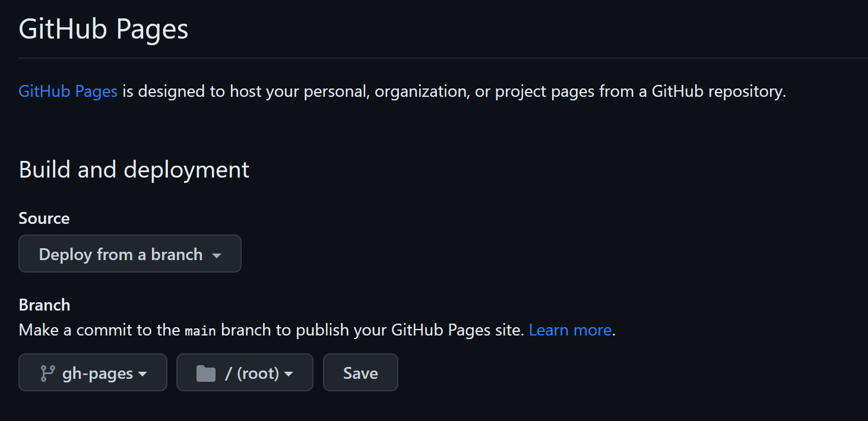The width and height of the screenshot is (868, 421).
Task: Click the Build and deployment section heading
Action: pos(134,170)
